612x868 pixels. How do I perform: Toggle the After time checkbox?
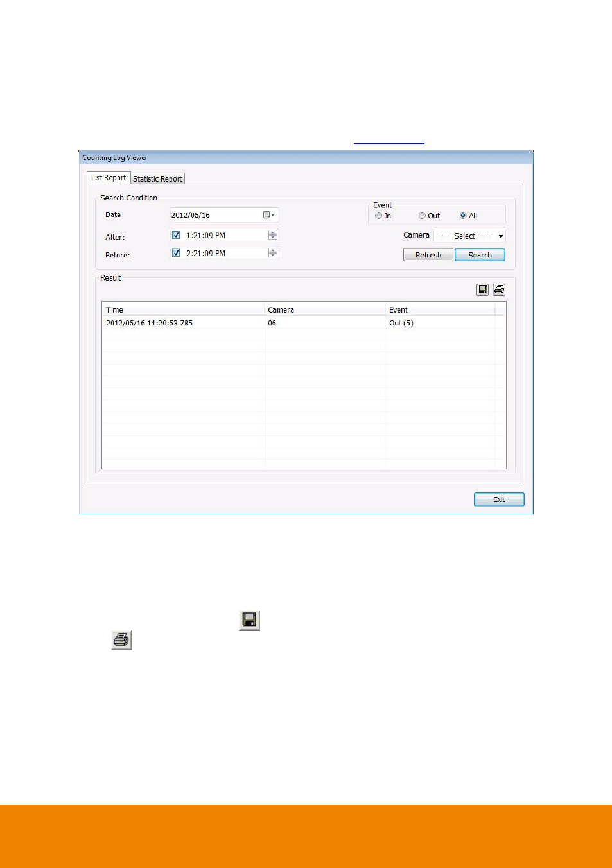(x=176, y=235)
